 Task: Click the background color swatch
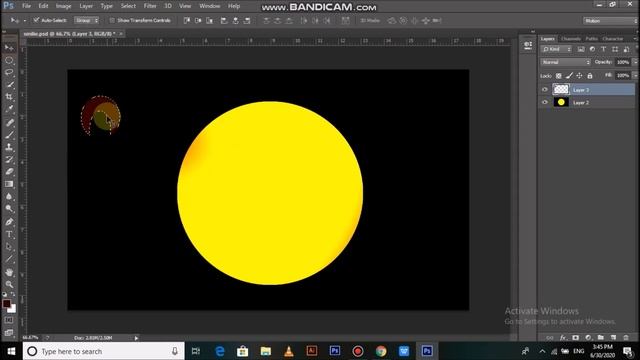[13, 309]
